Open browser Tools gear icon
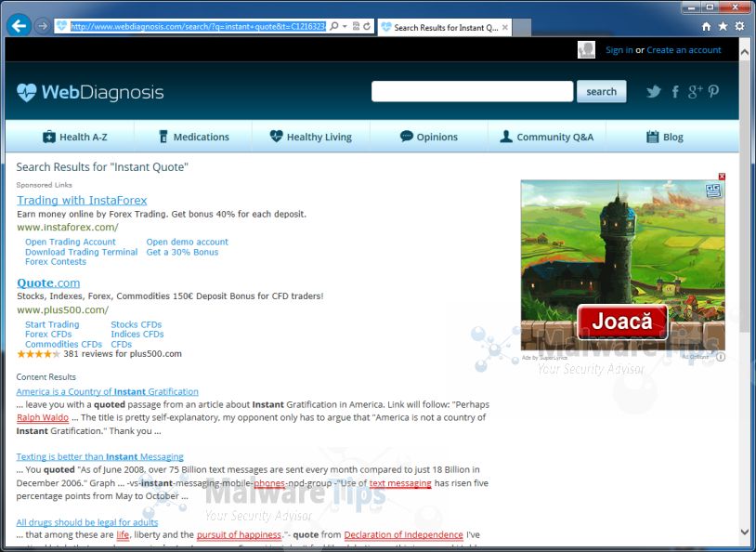 point(739,26)
